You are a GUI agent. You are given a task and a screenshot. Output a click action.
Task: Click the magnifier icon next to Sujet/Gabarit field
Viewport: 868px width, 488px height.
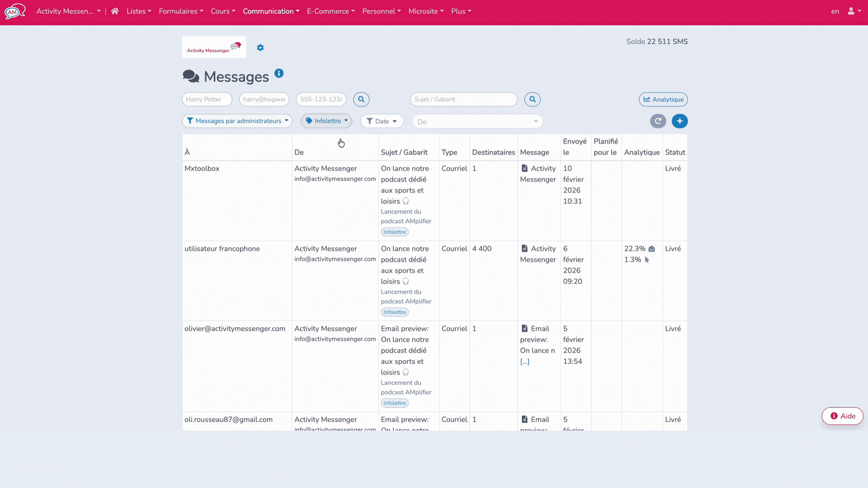532,99
